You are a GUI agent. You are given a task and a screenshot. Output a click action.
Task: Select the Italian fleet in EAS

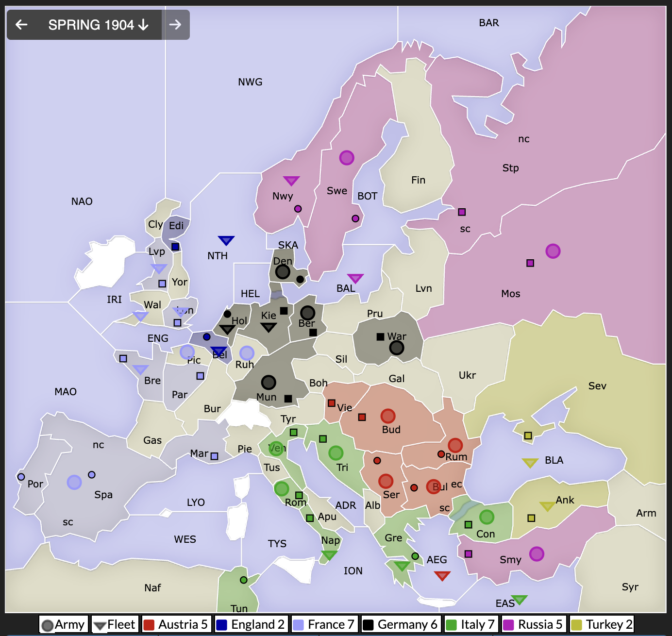[519, 600]
